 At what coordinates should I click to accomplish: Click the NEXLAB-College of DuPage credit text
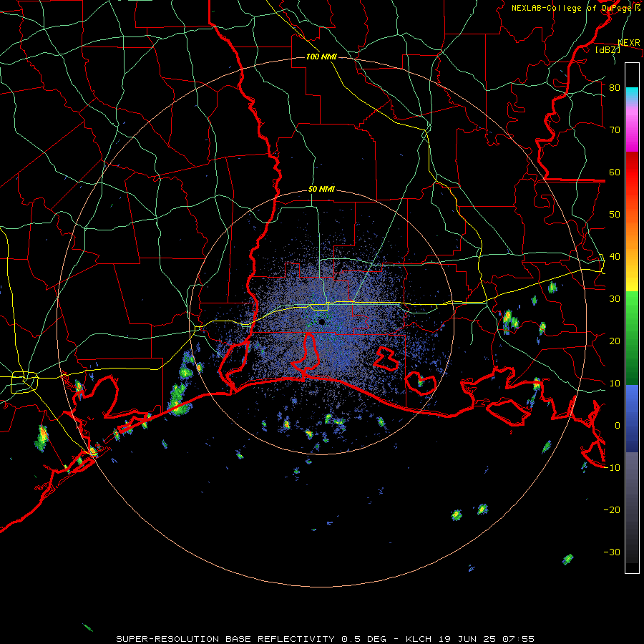[x=575, y=8]
